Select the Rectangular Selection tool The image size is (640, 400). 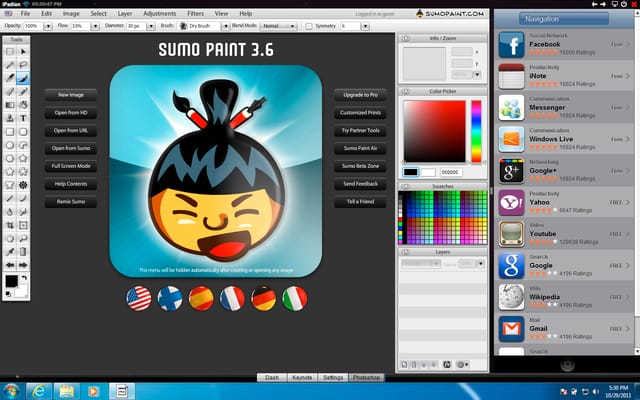pos(10,51)
